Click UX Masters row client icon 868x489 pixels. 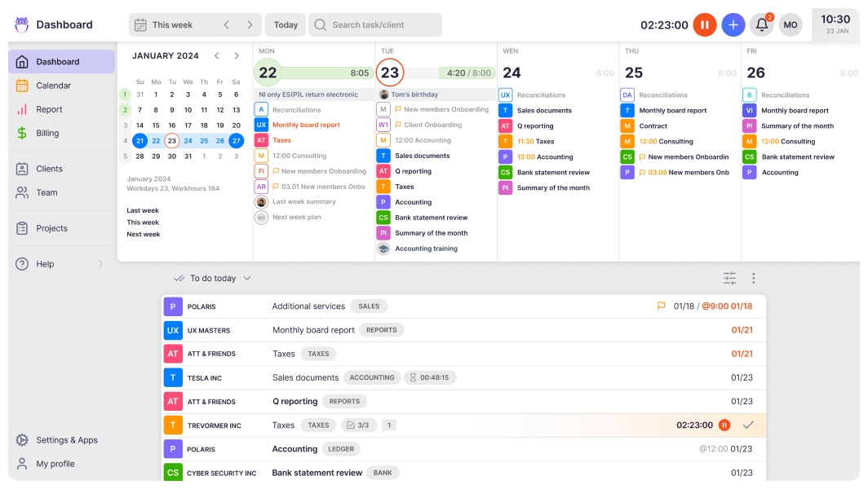173,330
